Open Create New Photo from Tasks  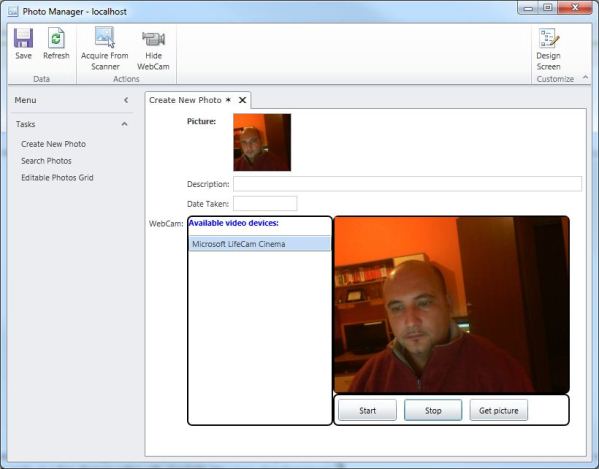(53, 144)
